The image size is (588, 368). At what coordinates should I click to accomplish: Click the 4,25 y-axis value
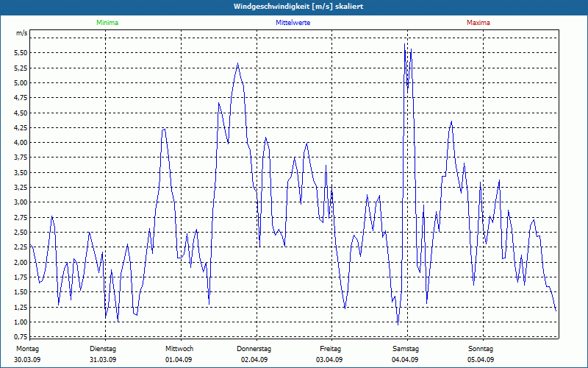[x=21, y=127]
